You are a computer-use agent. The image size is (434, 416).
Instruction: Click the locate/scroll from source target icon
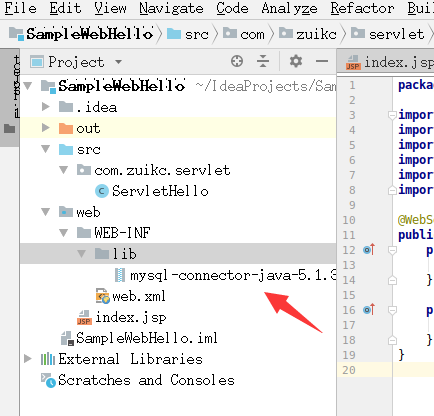click(x=237, y=61)
